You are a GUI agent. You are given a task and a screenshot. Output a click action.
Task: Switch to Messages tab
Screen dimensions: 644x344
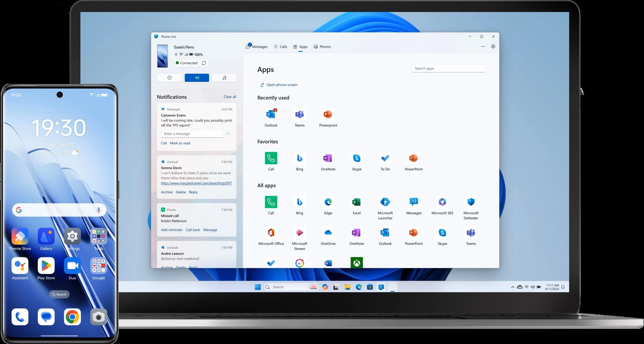[x=257, y=47]
